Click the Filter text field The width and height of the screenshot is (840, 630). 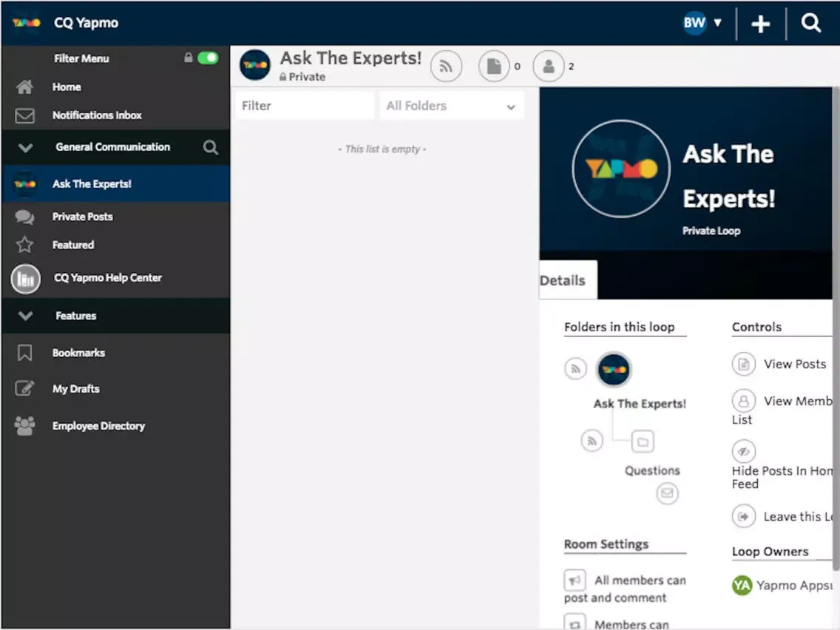tap(304, 106)
